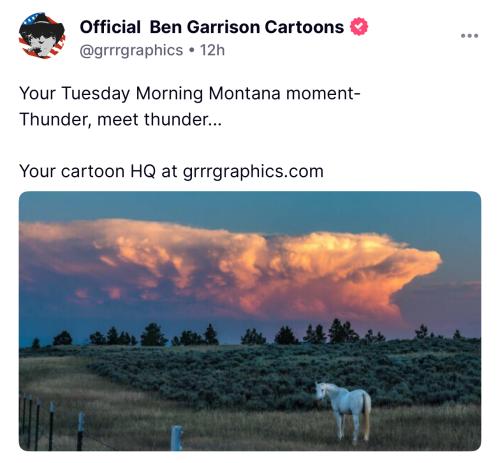Open the Official Ben Garrison Cartoons profile name
This screenshot has height=463, width=500.
coord(212,27)
